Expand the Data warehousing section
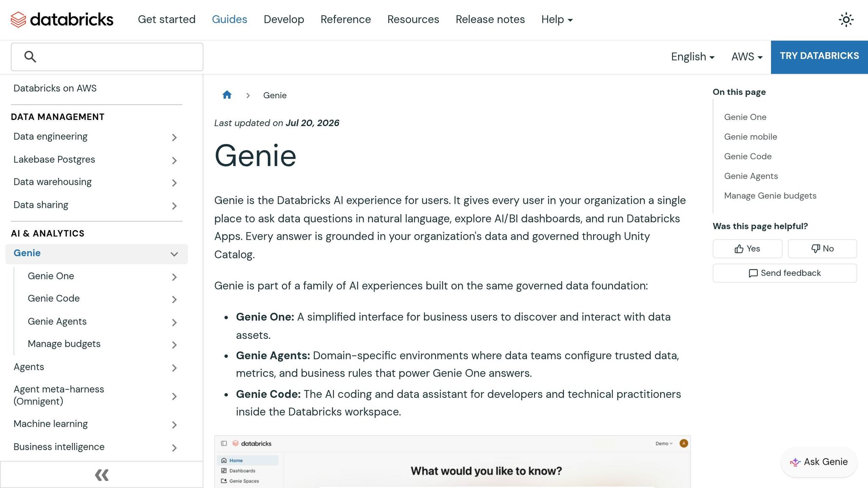The image size is (868, 488). (174, 183)
